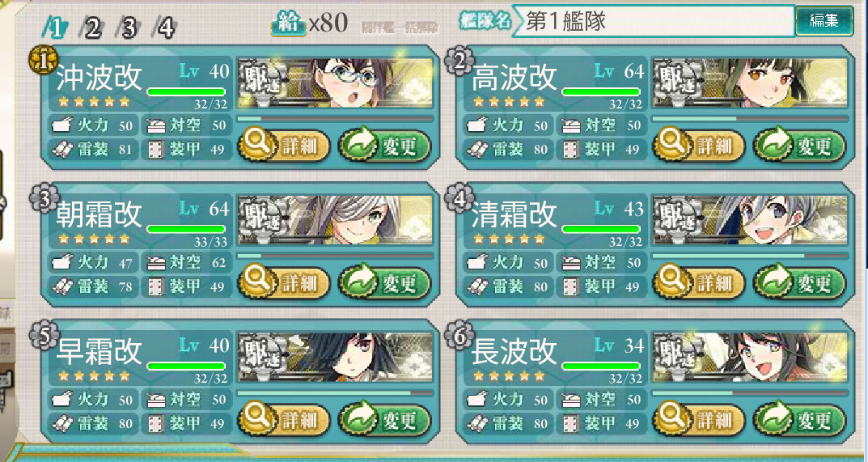
Task: Click 変更 to swap 長波改
Action: pyautogui.click(x=800, y=420)
